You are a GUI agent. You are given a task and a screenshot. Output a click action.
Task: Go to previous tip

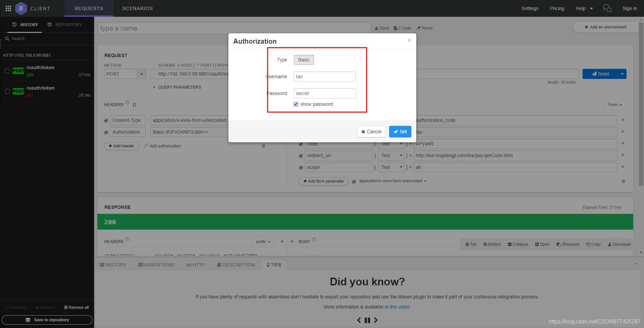click(359, 320)
